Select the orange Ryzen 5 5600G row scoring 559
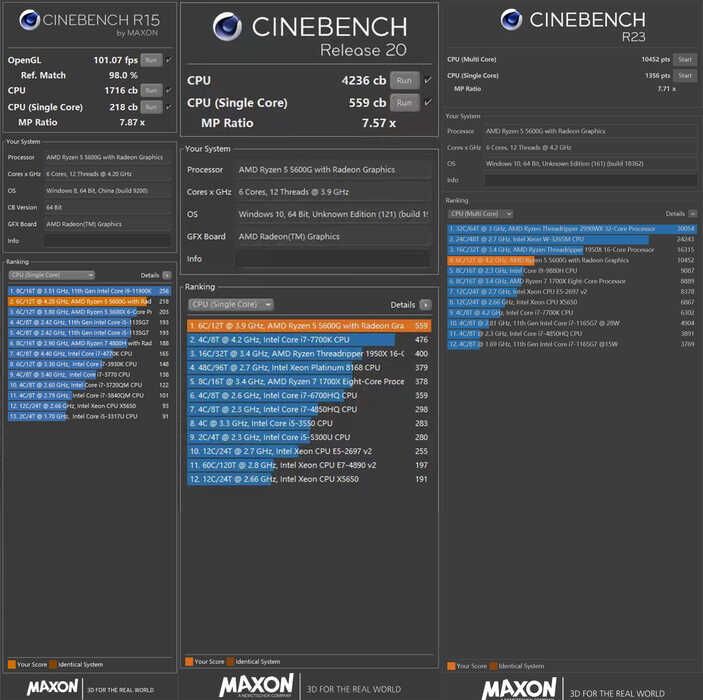The image size is (703, 700). pos(309,326)
